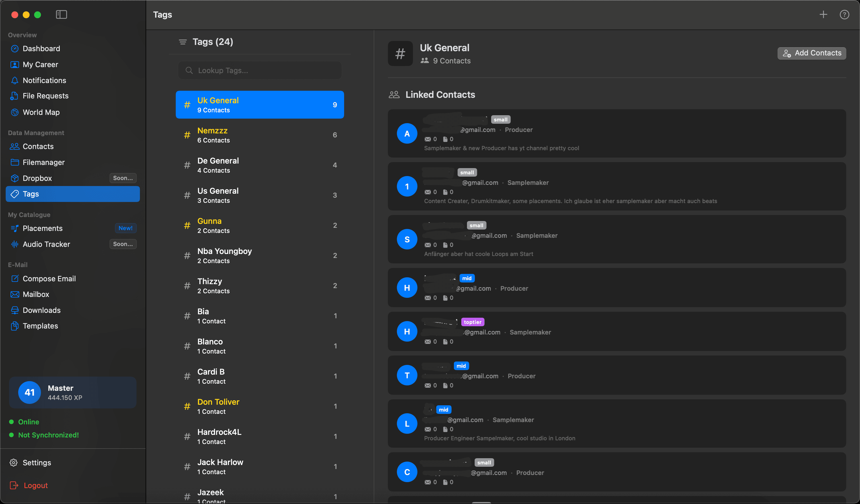Open File Requests in the sidebar

coord(46,96)
